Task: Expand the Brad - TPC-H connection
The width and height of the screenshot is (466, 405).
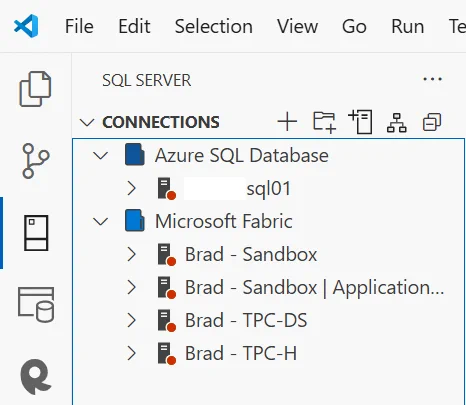Action: 132,353
